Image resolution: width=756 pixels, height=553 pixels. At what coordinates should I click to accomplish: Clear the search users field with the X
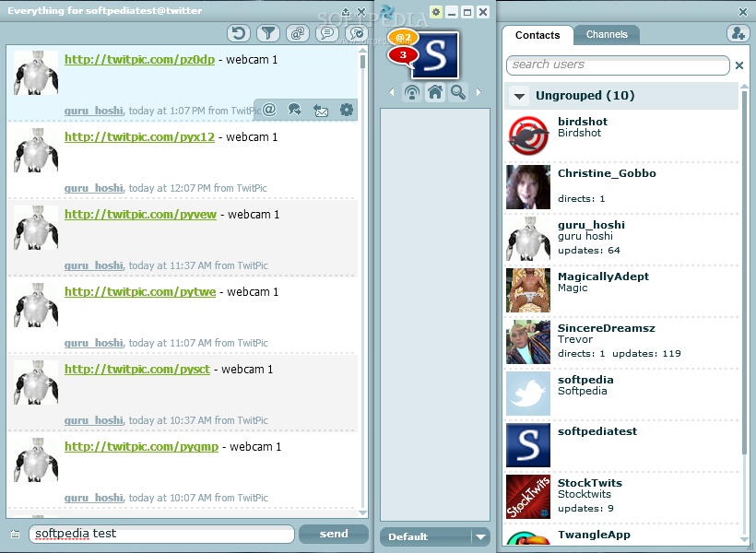click(x=739, y=65)
